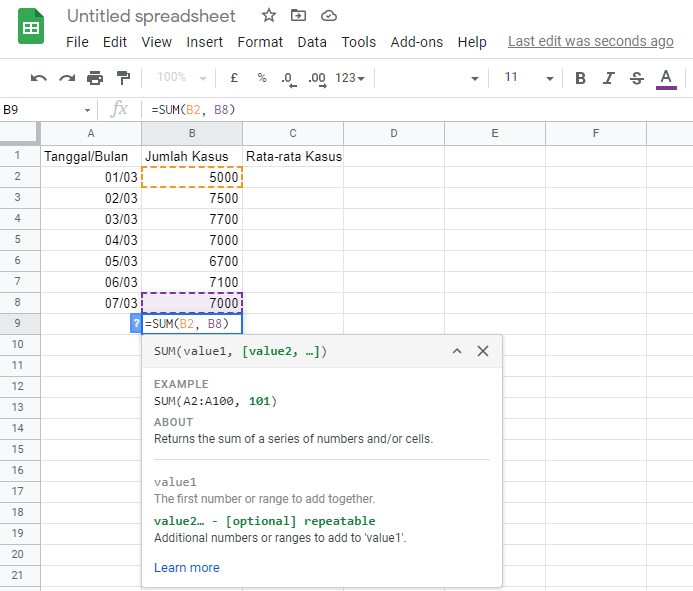Close the SUM formula help popup

click(483, 351)
